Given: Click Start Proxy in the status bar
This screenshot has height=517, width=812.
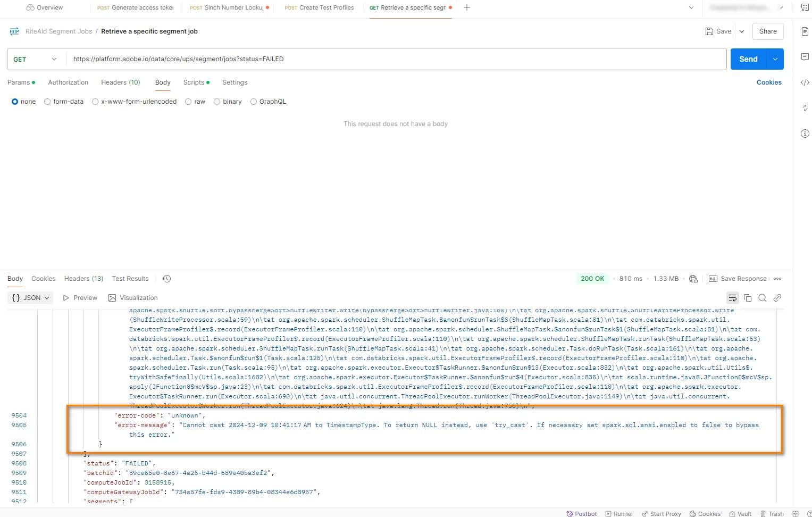Looking at the screenshot, I should click(662, 514).
